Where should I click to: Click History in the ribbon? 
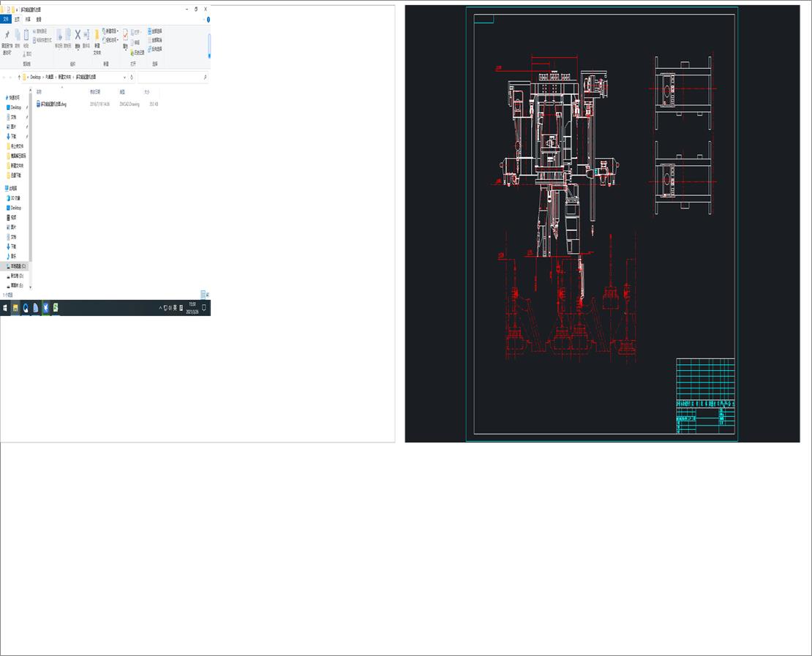tap(138, 53)
